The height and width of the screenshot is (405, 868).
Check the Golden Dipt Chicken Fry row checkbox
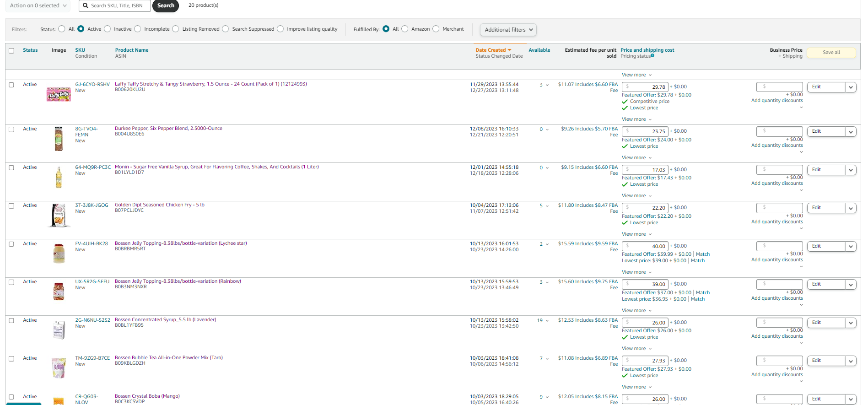click(x=11, y=206)
